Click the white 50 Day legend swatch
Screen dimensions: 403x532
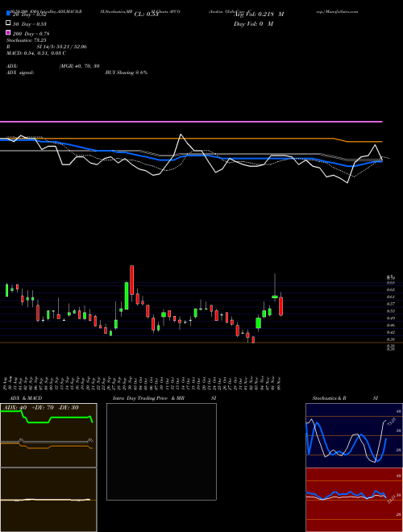[9, 23]
